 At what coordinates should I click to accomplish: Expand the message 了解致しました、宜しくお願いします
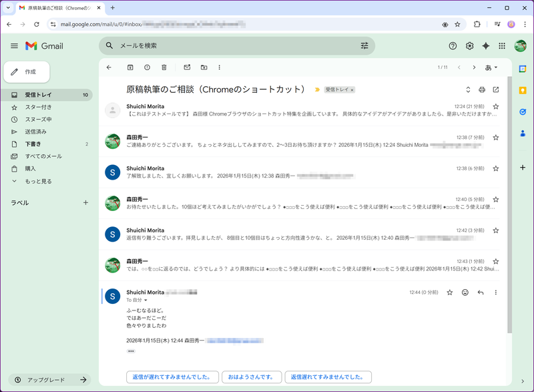tap(299, 172)
